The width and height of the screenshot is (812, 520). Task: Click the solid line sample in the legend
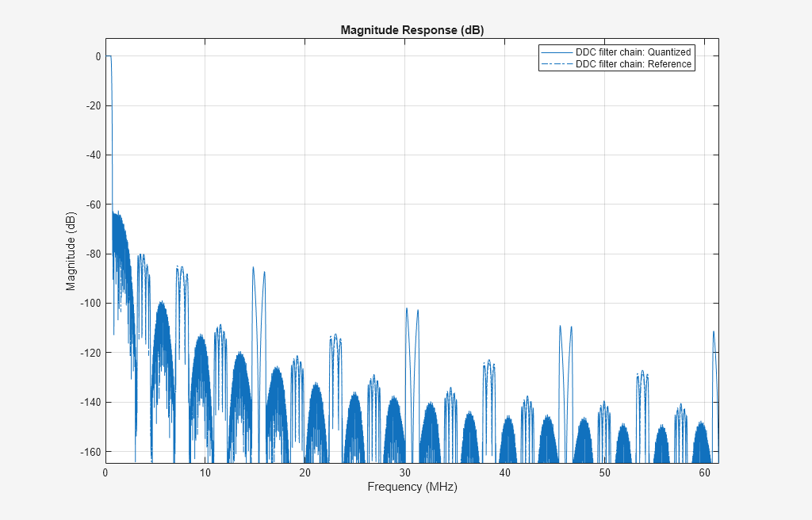[556, 52]
